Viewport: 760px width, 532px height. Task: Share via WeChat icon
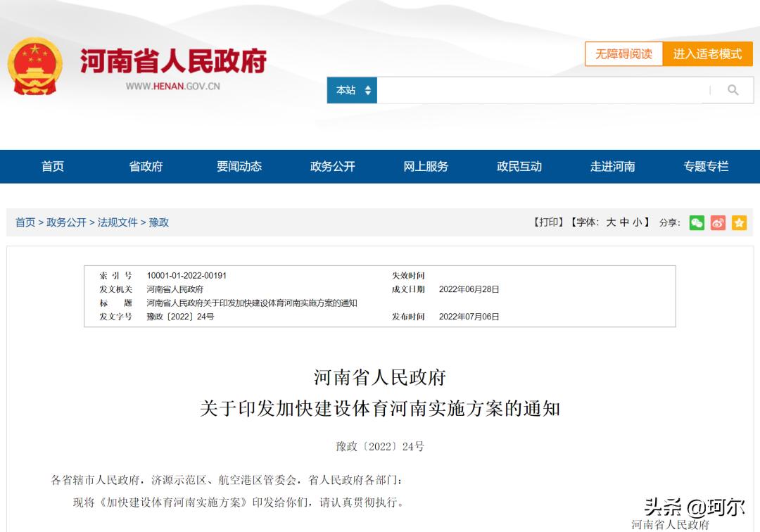tap(697, 222)
